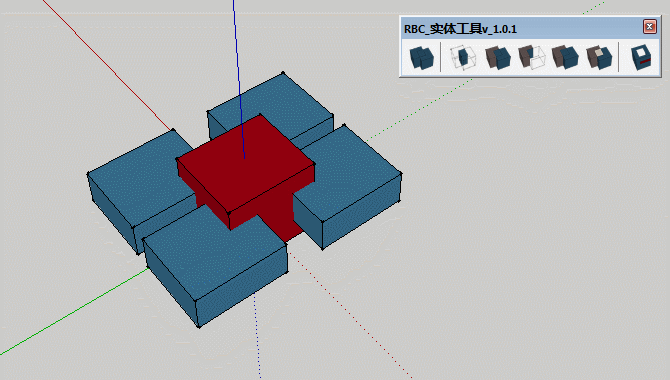Activate the Split tool with beige square
The width and height of the screenshot is (670, 380).
(x=599, y=57)
